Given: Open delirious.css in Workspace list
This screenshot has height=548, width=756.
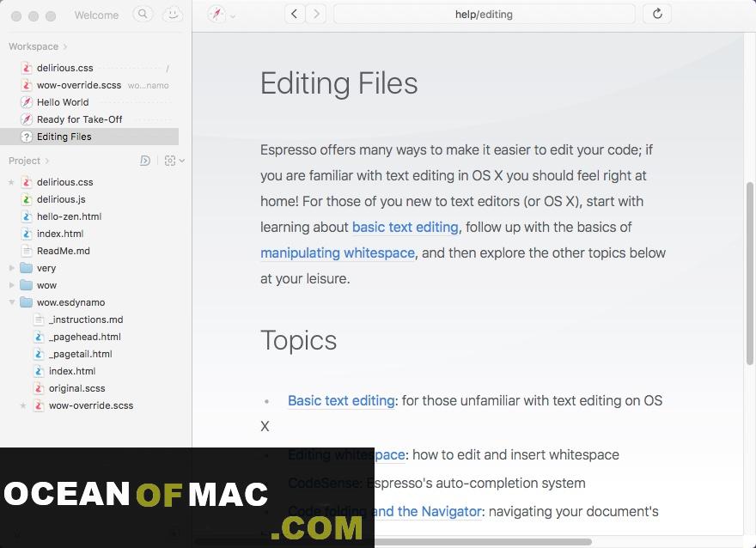Looking at the screenshot, I should point(64,68).
